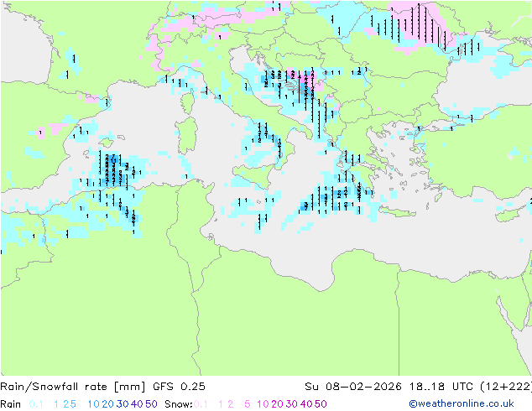Click the rain legend value 0.1

pos(36,404)
